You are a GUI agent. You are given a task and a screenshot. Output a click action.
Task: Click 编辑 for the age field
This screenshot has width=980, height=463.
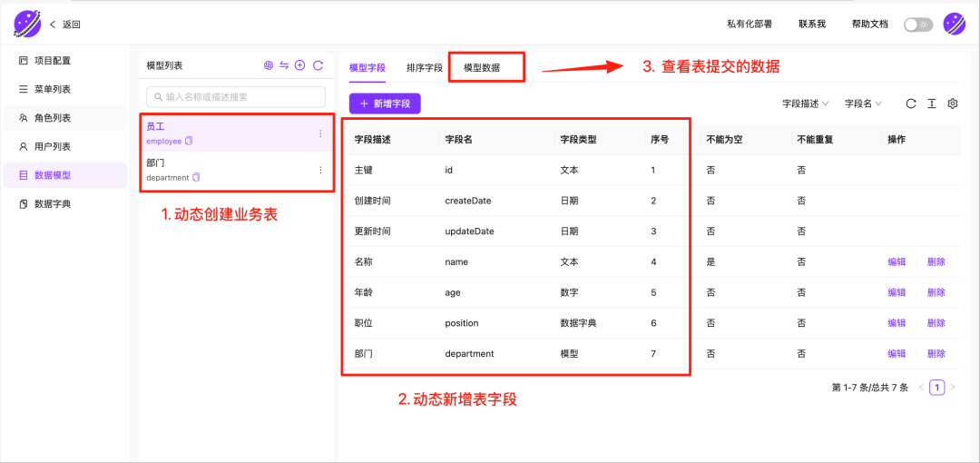pyautogui.click(x=897, y=292)
